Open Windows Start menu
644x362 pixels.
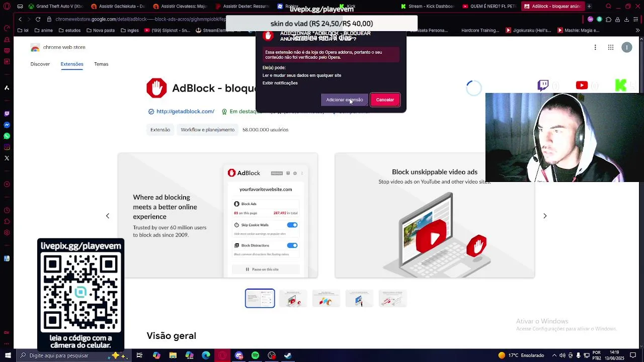[x=8, y=355]
